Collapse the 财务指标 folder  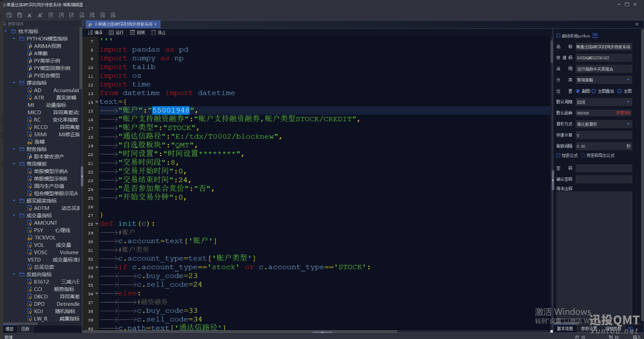tap(14, 149)
